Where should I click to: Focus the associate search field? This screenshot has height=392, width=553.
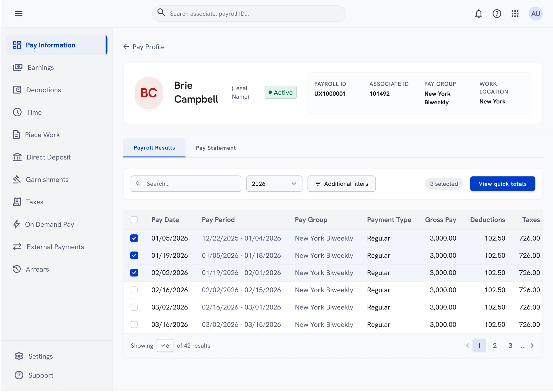tap(249, 14)
